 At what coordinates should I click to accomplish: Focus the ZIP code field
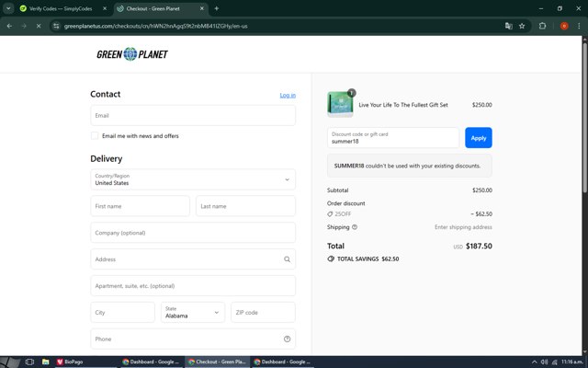264,312
